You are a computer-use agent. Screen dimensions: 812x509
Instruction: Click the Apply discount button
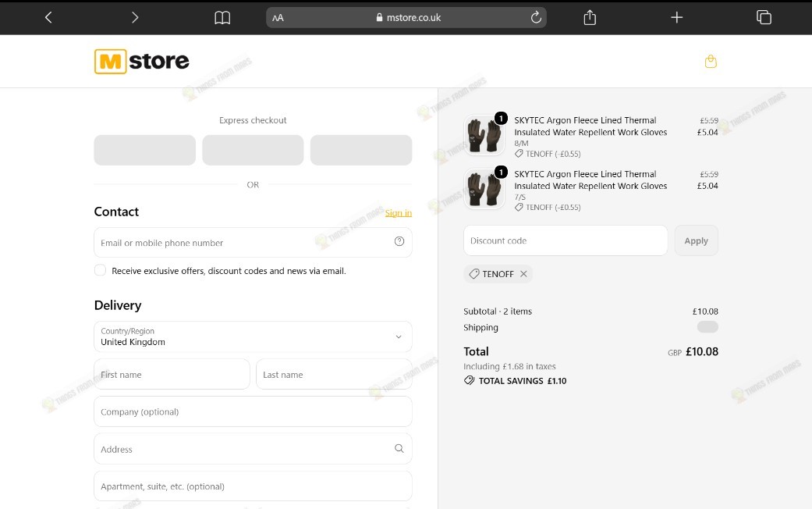pyautogui.click(x=696, y=240)
